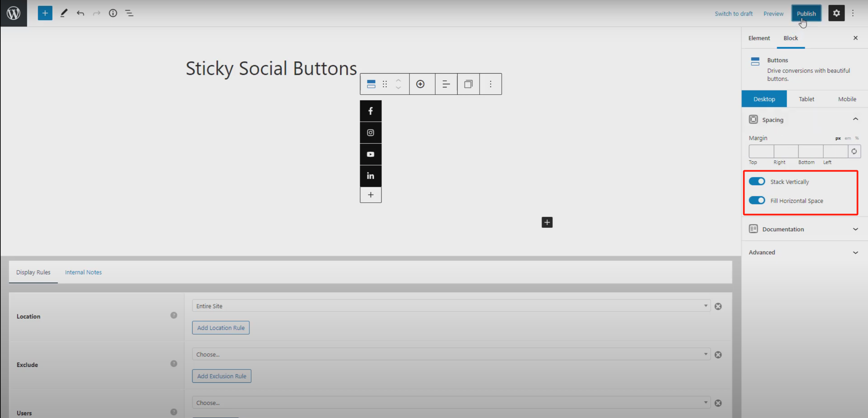Click the Add Location Rule button

point(220,327)
